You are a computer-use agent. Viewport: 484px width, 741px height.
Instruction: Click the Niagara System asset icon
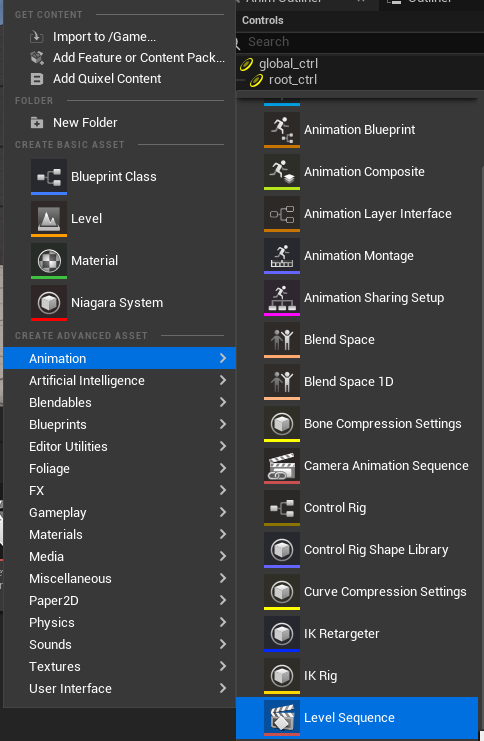(49, 303)
